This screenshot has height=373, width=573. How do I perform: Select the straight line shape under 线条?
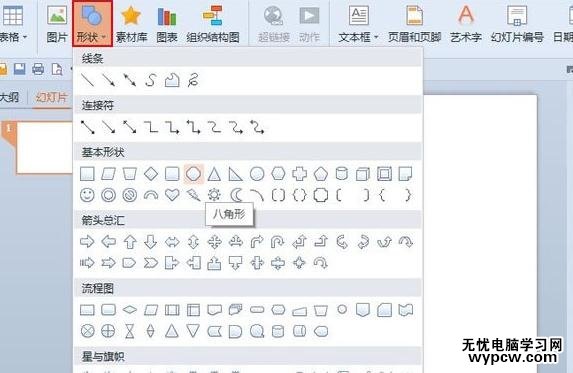87,80
